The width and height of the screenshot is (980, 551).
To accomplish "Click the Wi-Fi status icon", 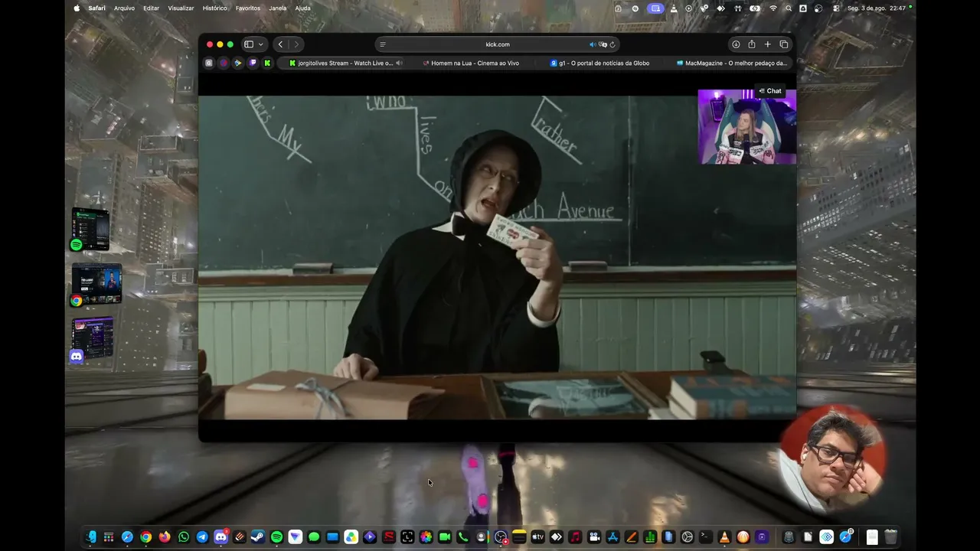I will (x=773, y=8).
